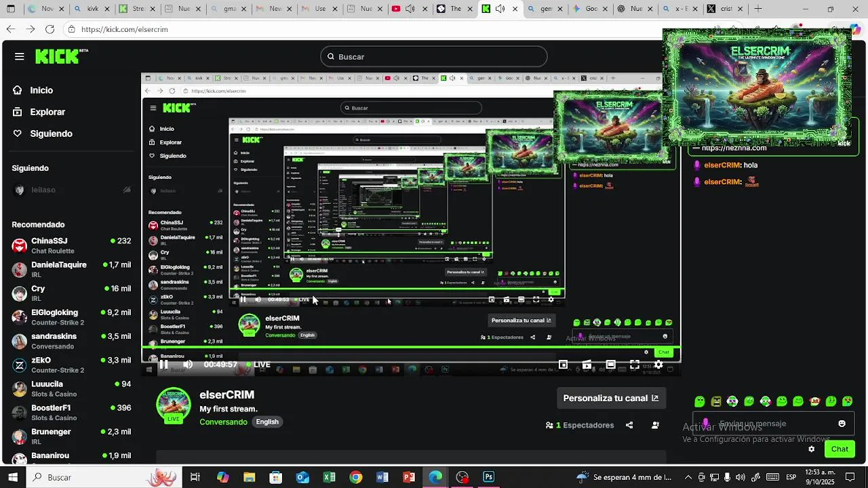
Task: Open Task View on the taskbar
Action: pos(195,477)
